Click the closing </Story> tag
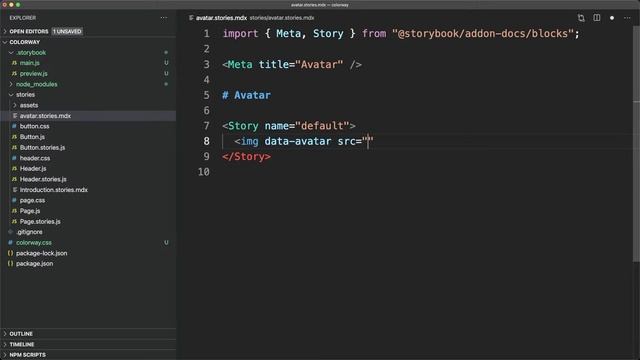The image size is (640, 360). 246,157
